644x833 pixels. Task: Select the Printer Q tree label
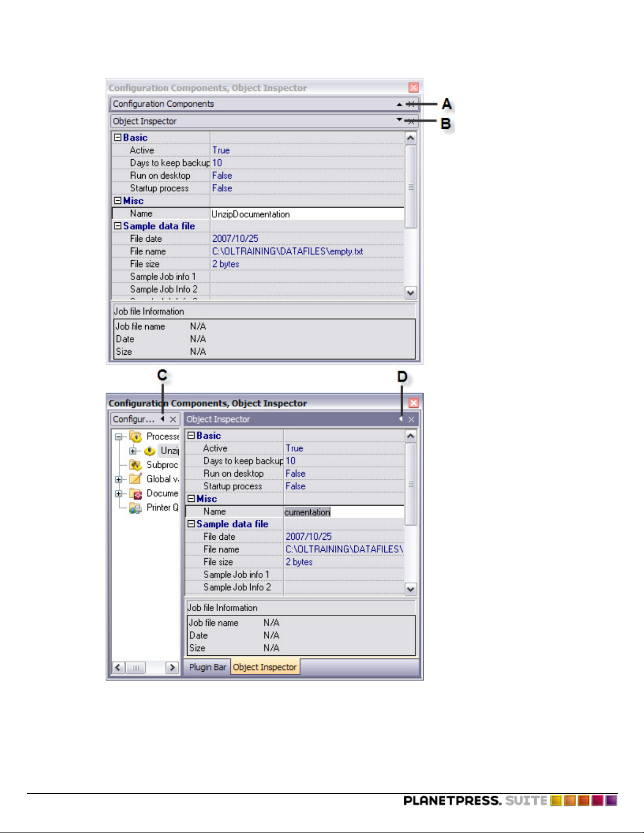pyautogui.click(x=162, y=508)
